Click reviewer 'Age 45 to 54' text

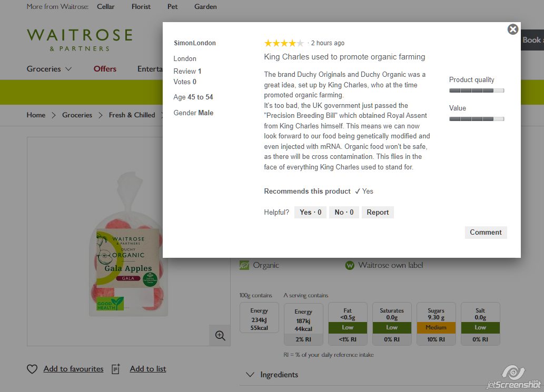193,97
